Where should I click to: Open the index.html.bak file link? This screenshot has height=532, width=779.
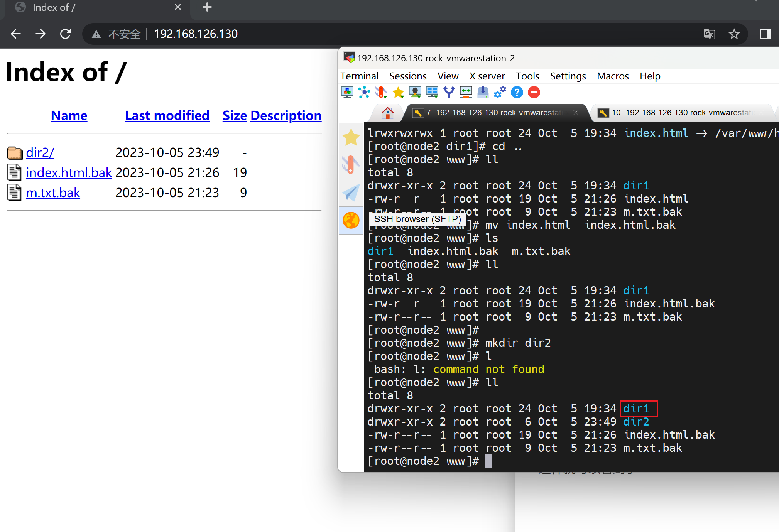click(69, 172)
